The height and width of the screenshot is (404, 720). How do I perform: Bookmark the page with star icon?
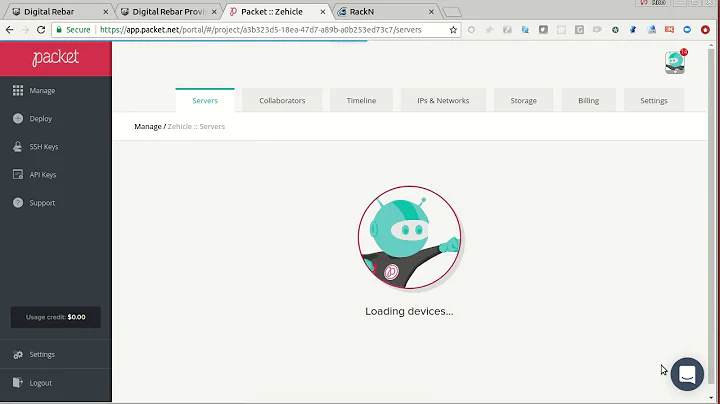(453, 30)
